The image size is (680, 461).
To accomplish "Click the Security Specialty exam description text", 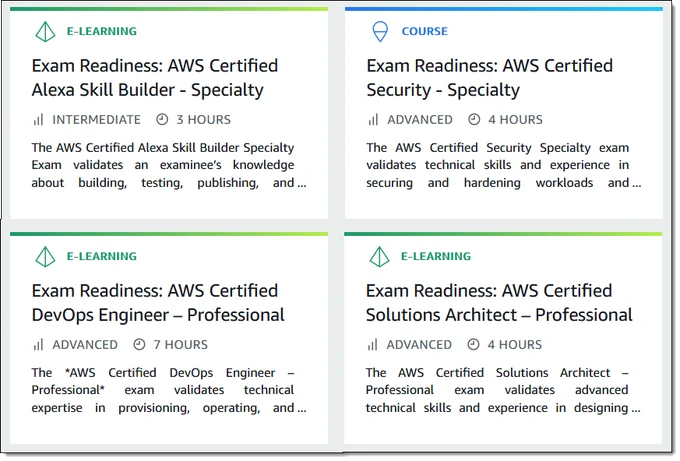I will click(503, 165).
